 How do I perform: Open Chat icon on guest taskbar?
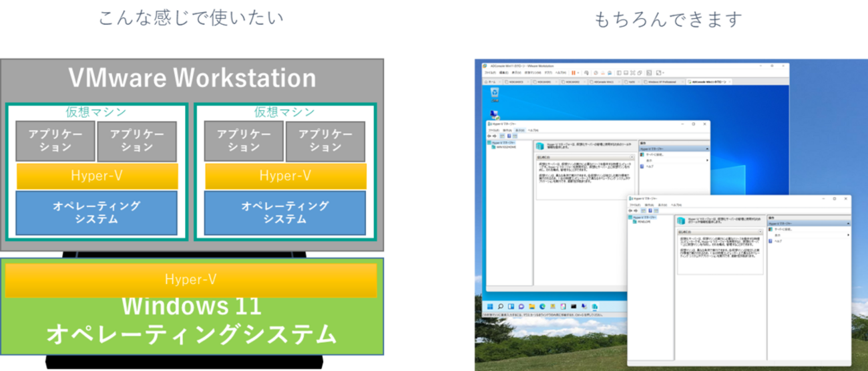tap(521, 306)
